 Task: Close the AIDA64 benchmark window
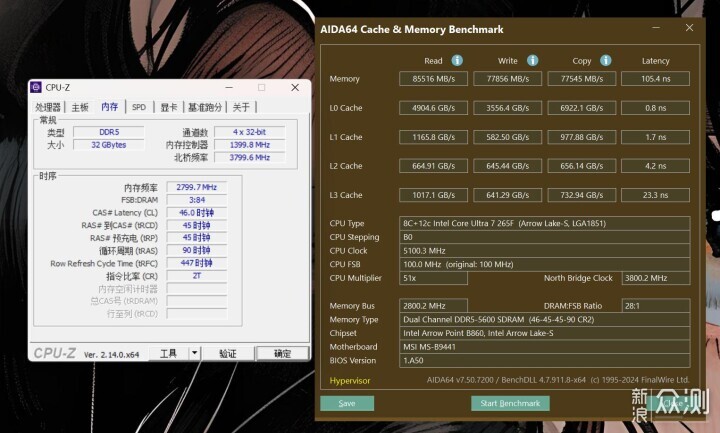pos(689,28)
